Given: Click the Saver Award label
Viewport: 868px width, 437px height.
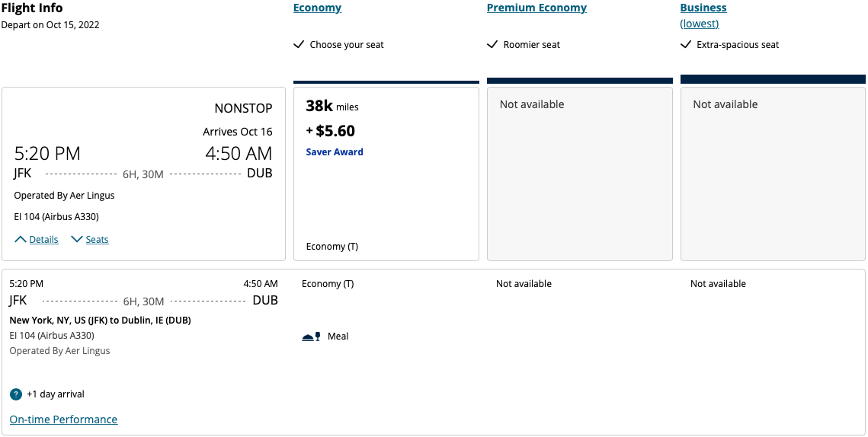Looking at the screenshot, I should coord(335,152).
